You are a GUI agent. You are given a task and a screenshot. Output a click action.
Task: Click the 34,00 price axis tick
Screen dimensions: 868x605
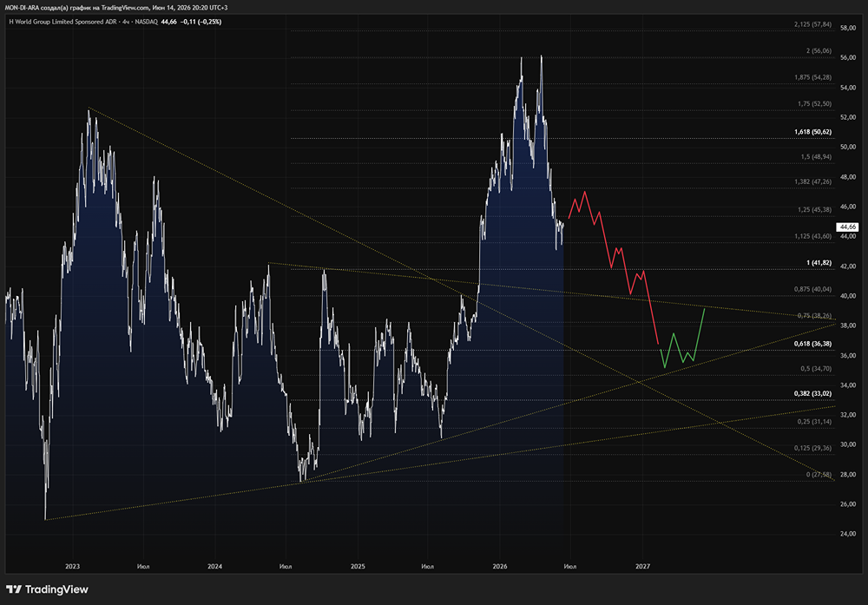847,385
